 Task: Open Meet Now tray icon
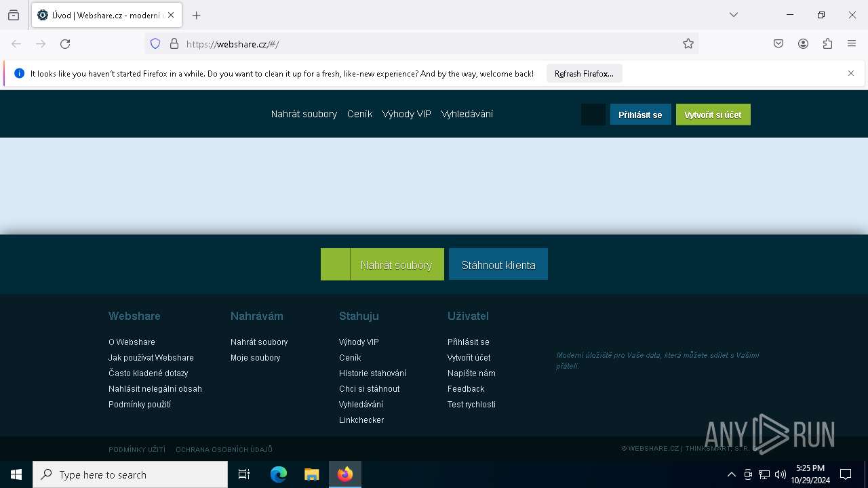pos(748,474)
